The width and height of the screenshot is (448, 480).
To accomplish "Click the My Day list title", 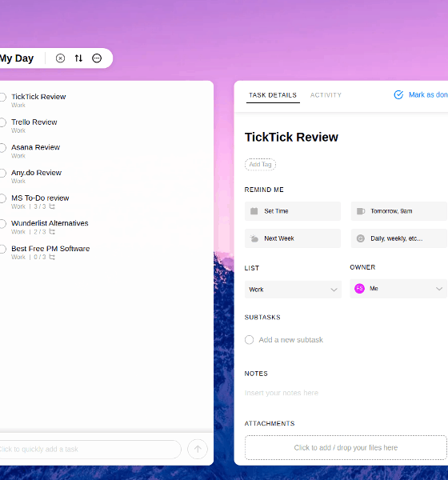I will click(x=17, y=58).
